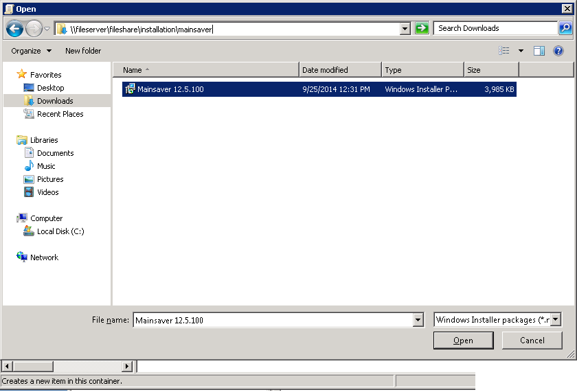Viewport: 577px width, 392px height.
Task: Open the recent locations dropdown arrow
Action: pyautogui.click(x=47, y=29)
